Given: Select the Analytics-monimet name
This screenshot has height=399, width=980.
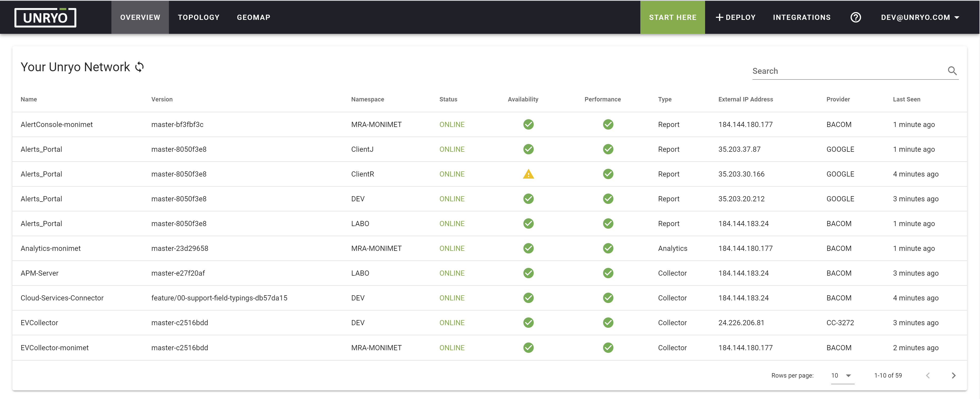Looking at the screenshot, I should [x=51, y=248].
